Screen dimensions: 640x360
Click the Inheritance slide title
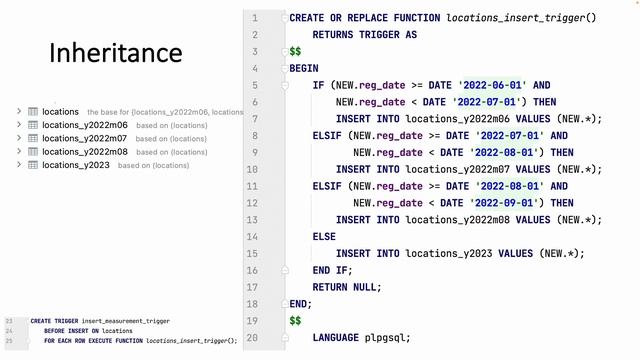pos(116,53)
